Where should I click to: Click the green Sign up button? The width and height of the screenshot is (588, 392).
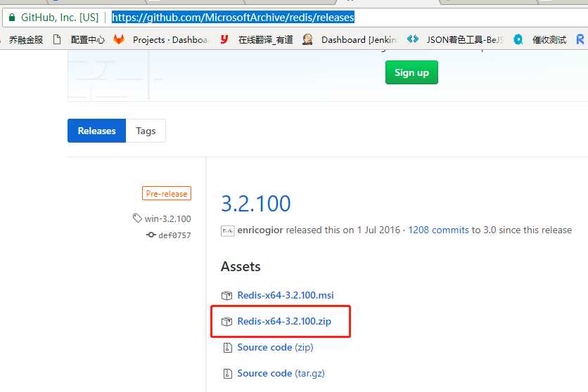[x=411, y=72]
